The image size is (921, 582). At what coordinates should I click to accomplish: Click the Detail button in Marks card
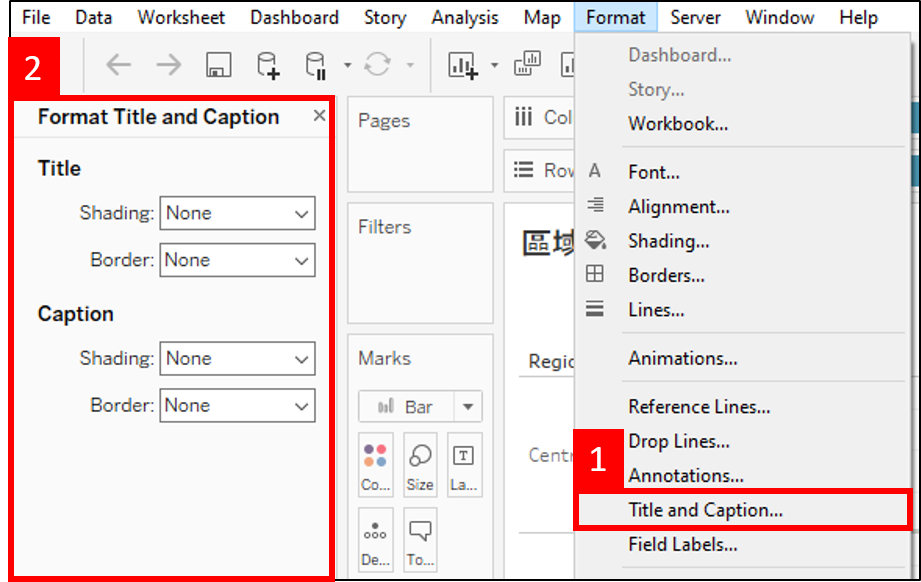click(376, 540)
